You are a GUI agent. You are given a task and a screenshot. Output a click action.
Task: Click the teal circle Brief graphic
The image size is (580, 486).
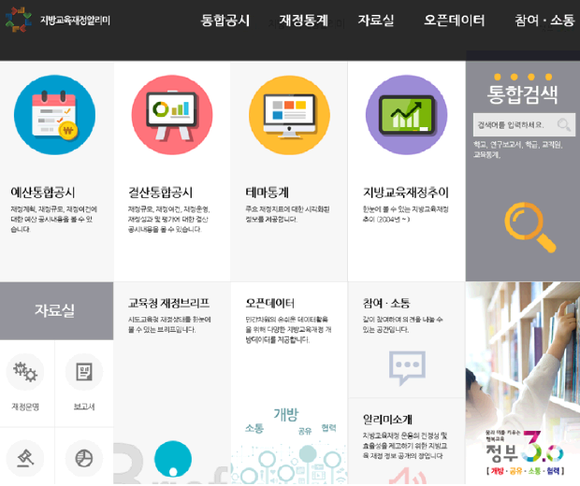coord(173,459)
